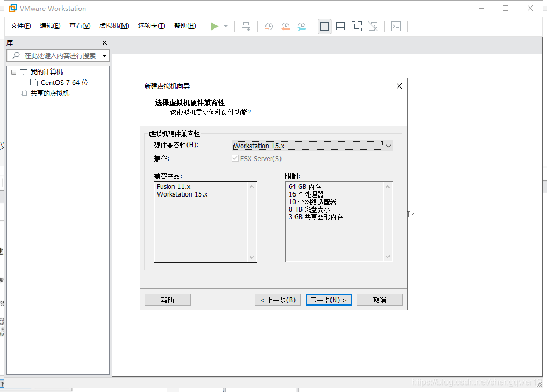Image resolution: width=547 pixels, height=392 pixels.
Task: Click 3 GB 共享图形内存 in limitations list
Action: (x=315, y=217)
